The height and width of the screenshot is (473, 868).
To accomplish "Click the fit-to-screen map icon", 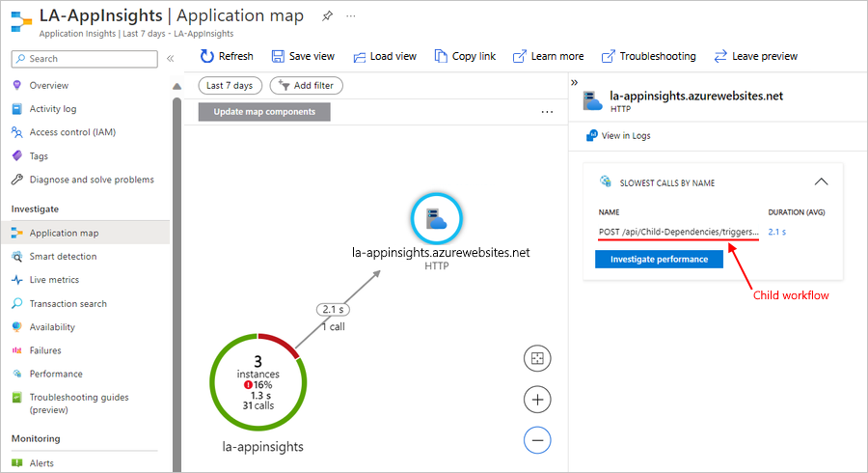I will pos(537,358).
